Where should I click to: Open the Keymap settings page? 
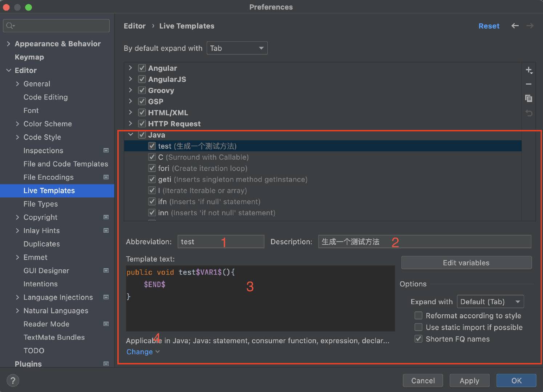coord(29,57)
